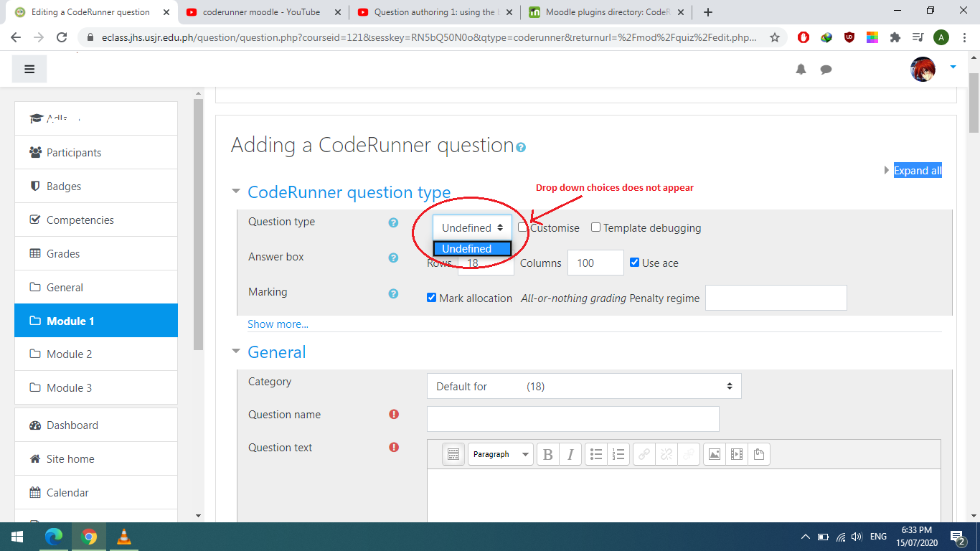Uncheck the Use ace checkbox
Image resolution: width=980 pixels, height=551 pixels.
(x=634, y=263)
